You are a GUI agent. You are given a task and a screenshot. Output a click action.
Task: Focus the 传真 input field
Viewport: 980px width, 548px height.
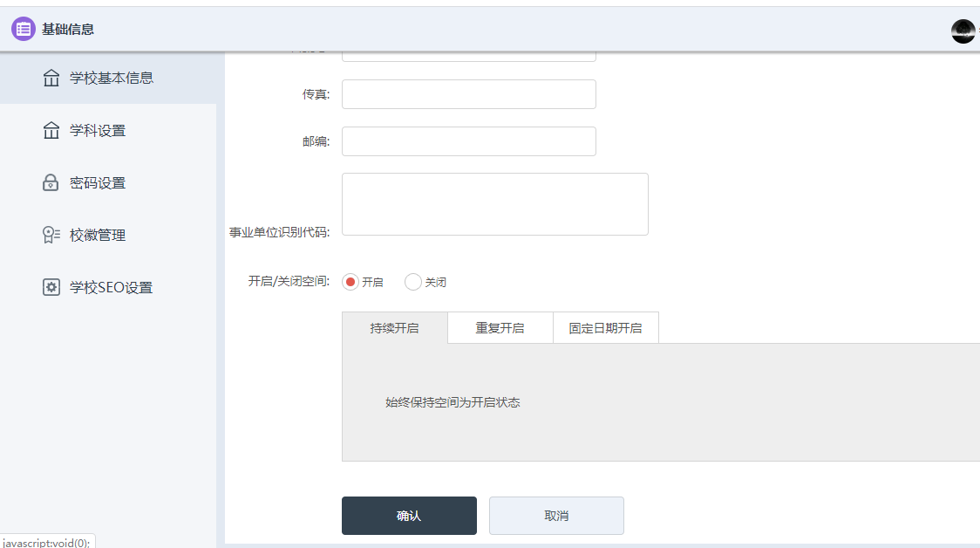[x=468, y=94]
